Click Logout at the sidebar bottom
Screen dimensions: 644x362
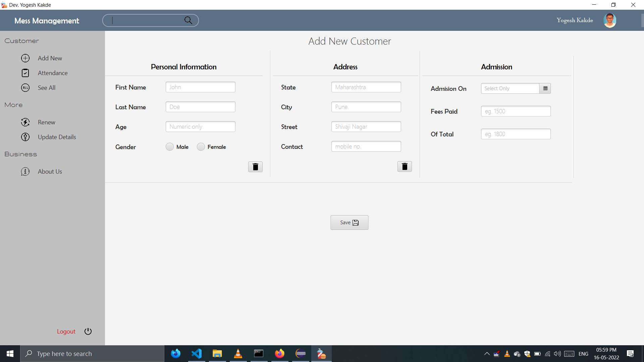tap(66, 331)
